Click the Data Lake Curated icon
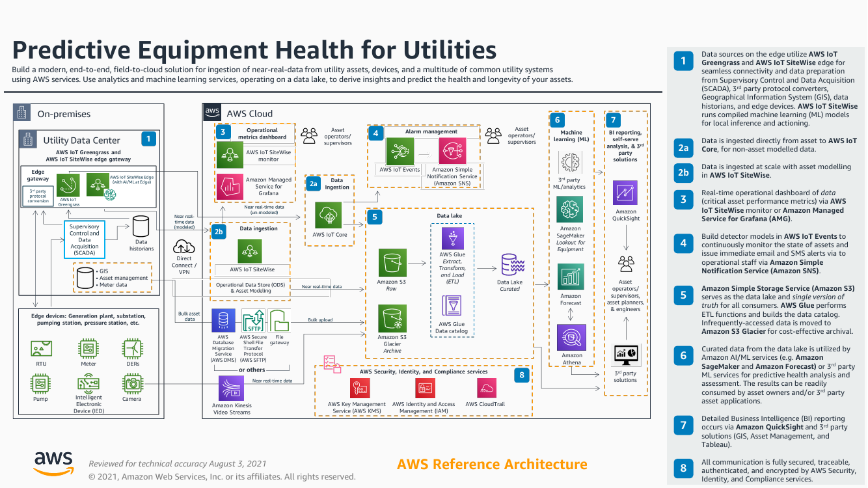The width and height of the screenshot is (868, 488). tap(511, 264)
